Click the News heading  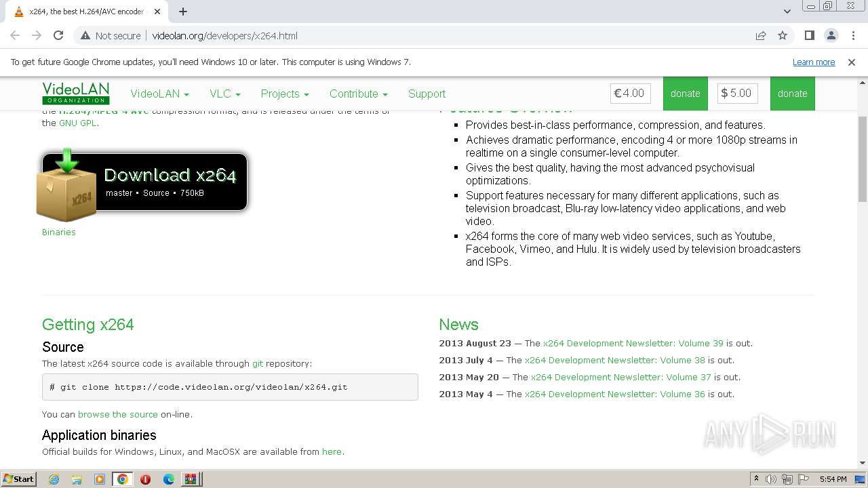point(458,325)
